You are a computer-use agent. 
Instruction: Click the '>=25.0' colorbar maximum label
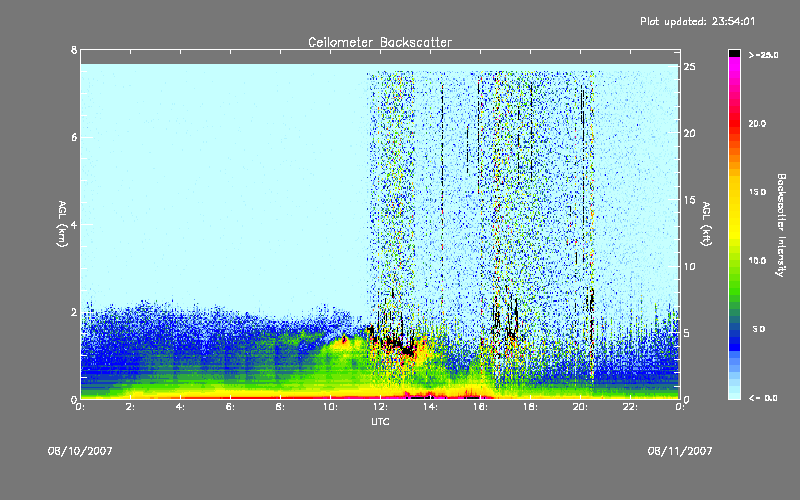[763, 55]
